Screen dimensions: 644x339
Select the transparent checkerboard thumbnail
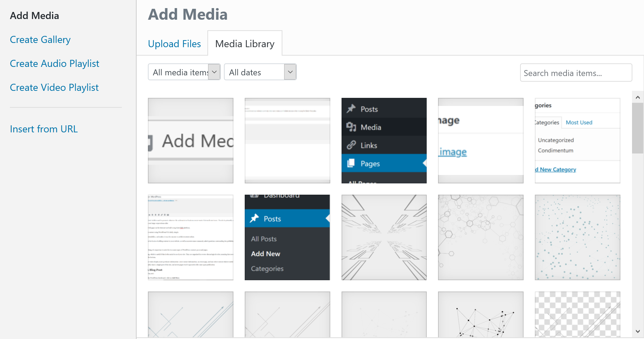coord(577,314)
